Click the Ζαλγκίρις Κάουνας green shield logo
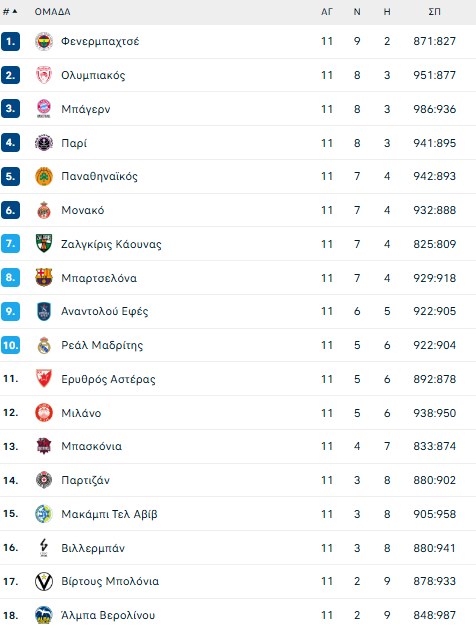 tap(44, 243)
